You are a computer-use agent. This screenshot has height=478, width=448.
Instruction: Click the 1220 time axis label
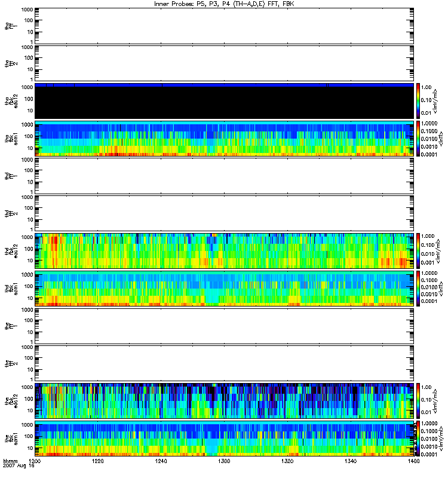[x=98, y=461]
